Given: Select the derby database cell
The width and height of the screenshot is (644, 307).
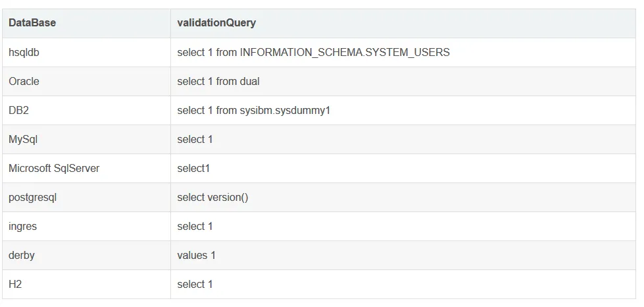Looking at the screenshot, I should 22,255.
